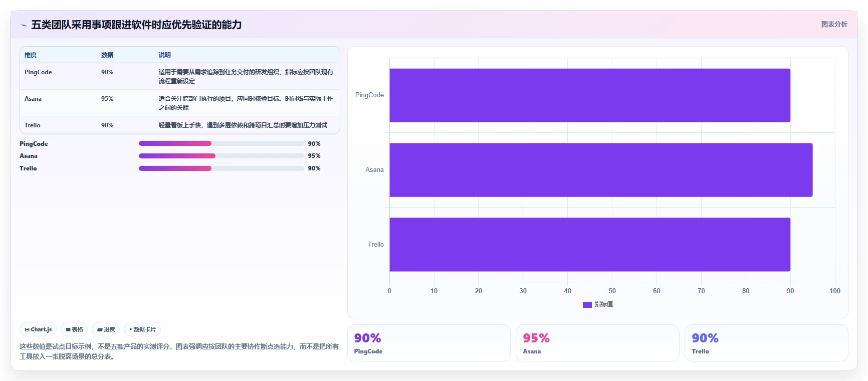
Task: Click the 表格 tag chip
Action: tap(74, 329)
